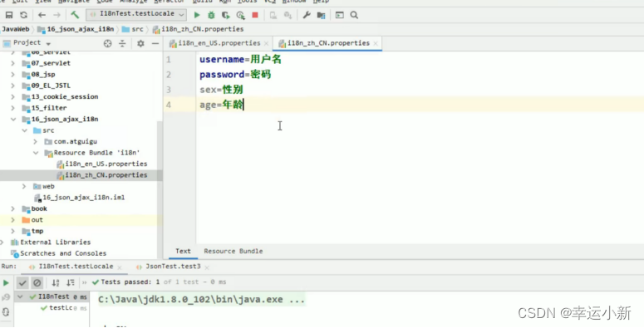The width and height of the screenshot is (644, 328).
Task: Click the profiler run icon
Action: (241, 15)
